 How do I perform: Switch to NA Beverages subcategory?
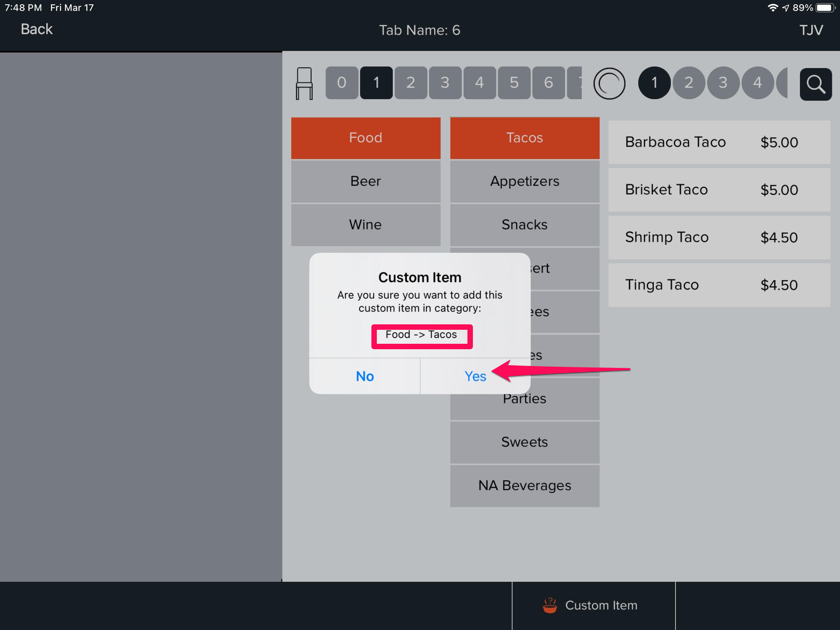(x=525, y=485)
